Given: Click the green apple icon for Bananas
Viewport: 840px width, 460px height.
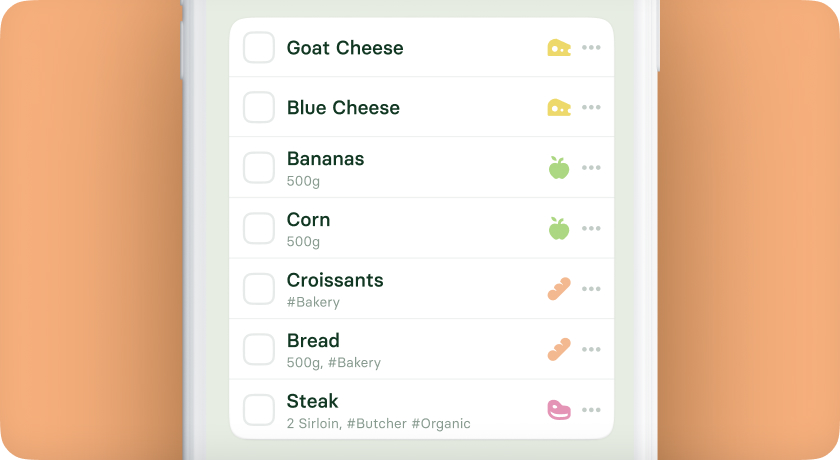Looking at the screenshot, I should [559, 168].
